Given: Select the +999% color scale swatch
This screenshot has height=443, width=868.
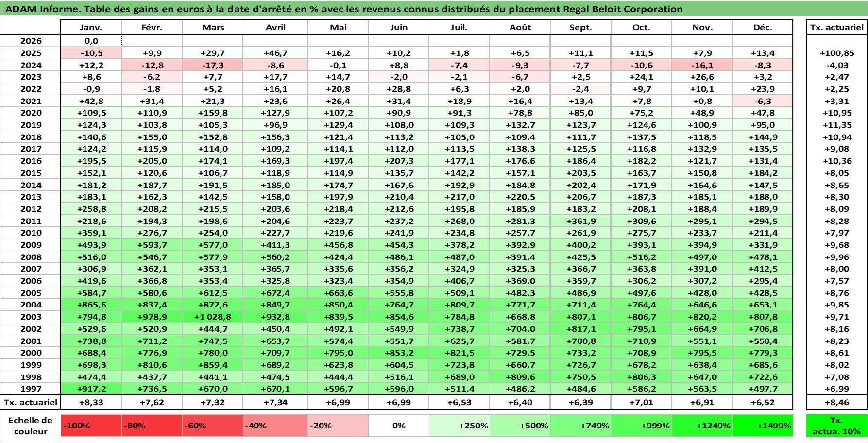Looking at the screenshot, I should [641, 426].
